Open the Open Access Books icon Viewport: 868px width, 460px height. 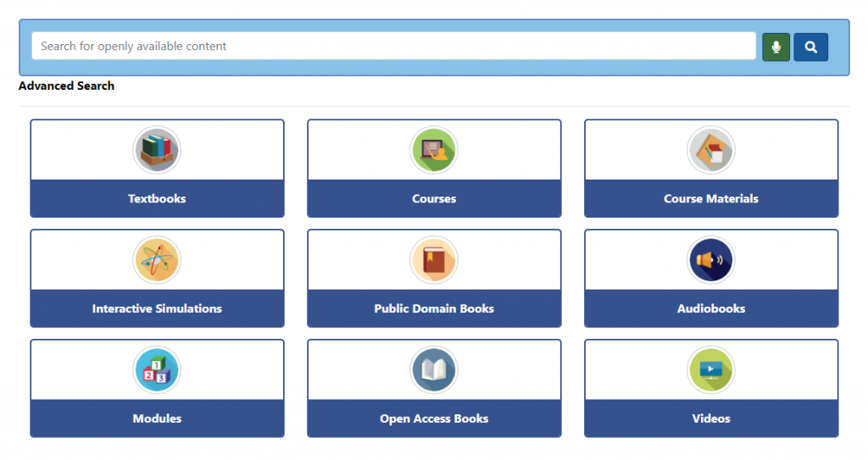(x=434, y=370)
